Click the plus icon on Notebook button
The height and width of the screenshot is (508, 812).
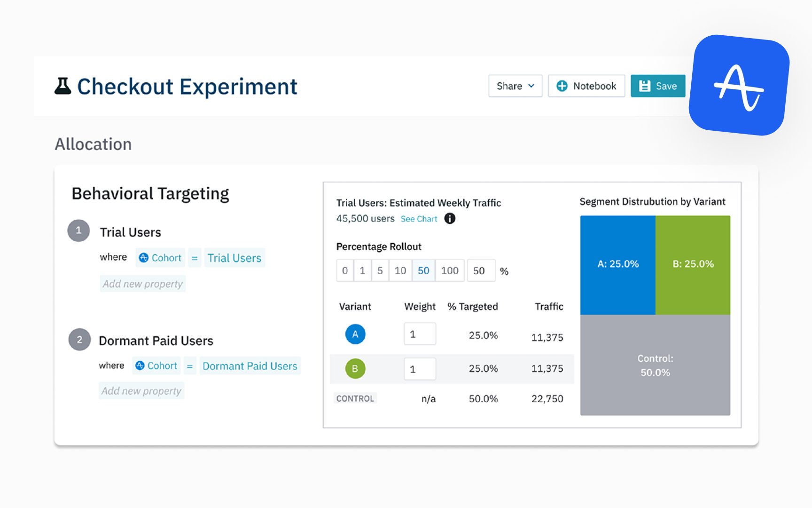562,86
